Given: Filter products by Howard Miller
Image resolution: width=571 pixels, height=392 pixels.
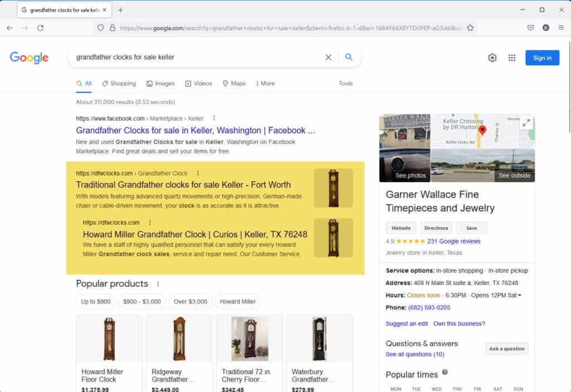Looking at the screenshot, I should tap(238, 302).
